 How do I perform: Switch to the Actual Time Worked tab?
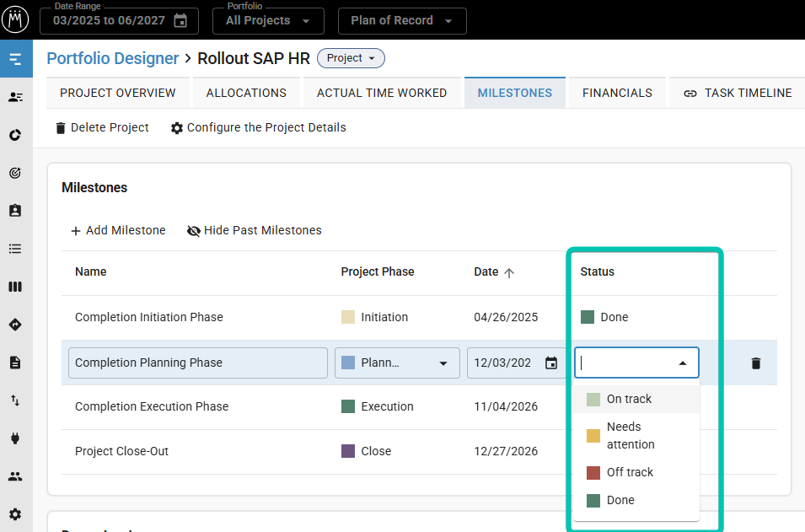(382, 93)
